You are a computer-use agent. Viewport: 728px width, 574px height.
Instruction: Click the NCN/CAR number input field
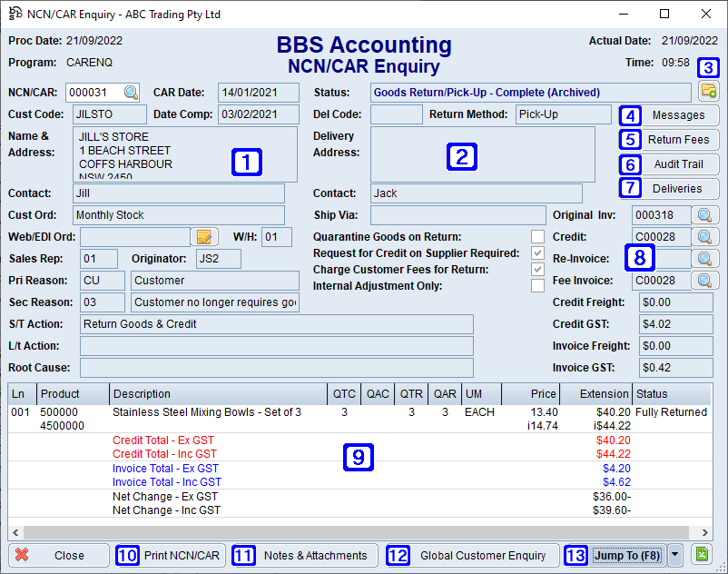93,93
